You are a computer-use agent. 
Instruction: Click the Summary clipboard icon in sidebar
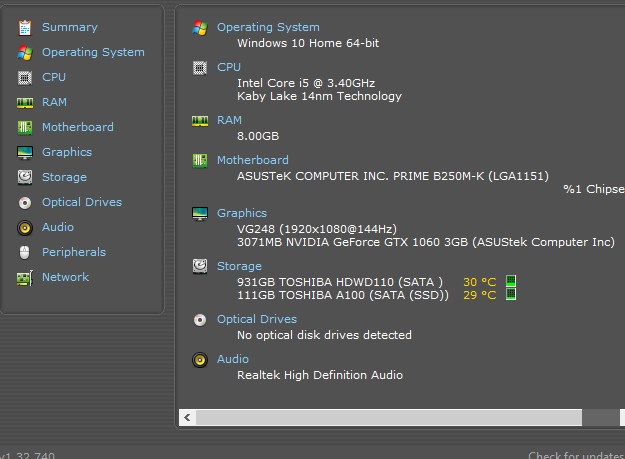coord(25,27)
